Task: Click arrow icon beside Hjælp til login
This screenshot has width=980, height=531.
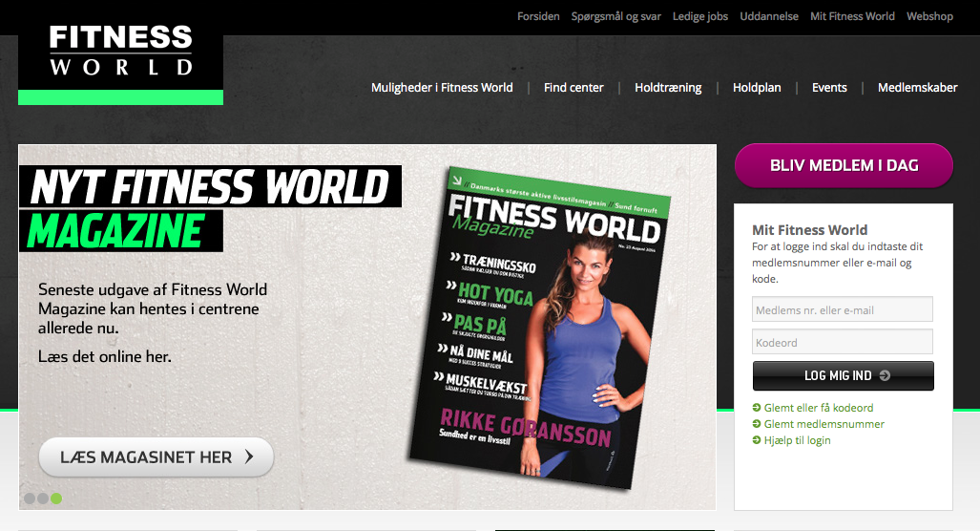Action: click(757, 440)
